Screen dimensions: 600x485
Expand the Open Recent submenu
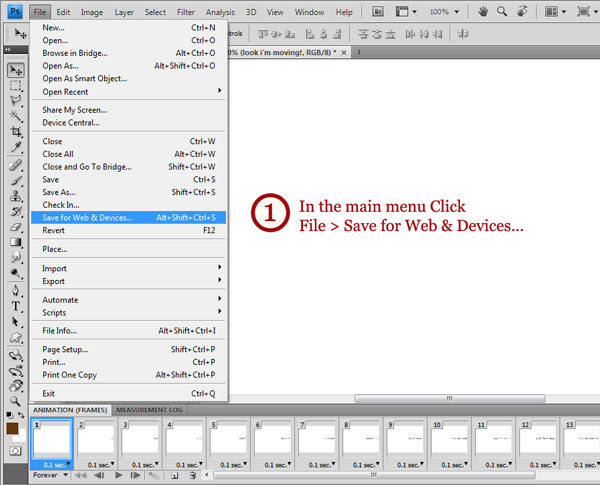(x=129, y=92)
